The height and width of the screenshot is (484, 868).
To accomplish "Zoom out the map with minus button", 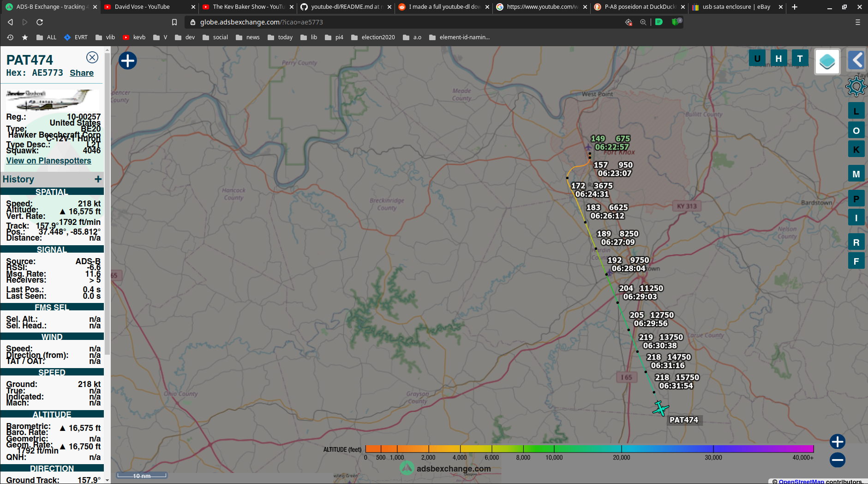I will [x=837, y=460].
